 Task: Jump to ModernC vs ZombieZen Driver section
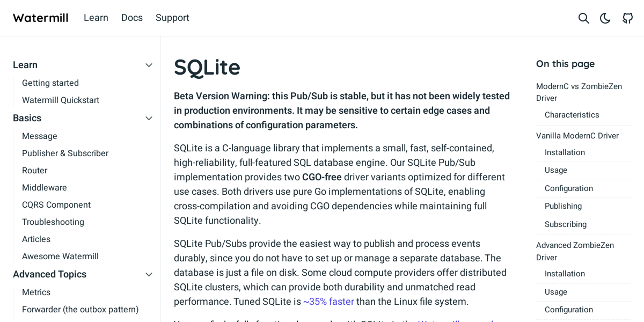pyautogui.click(x=579, y=92)
